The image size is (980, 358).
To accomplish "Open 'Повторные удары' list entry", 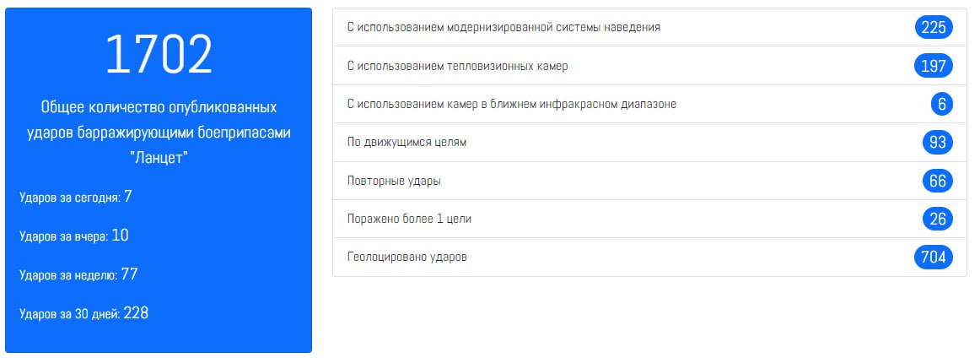I will click(x=394, y=181).
